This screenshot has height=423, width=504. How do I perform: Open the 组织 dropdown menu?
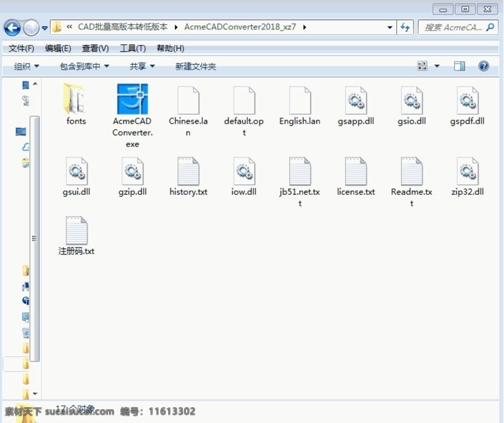pos(27,66)
